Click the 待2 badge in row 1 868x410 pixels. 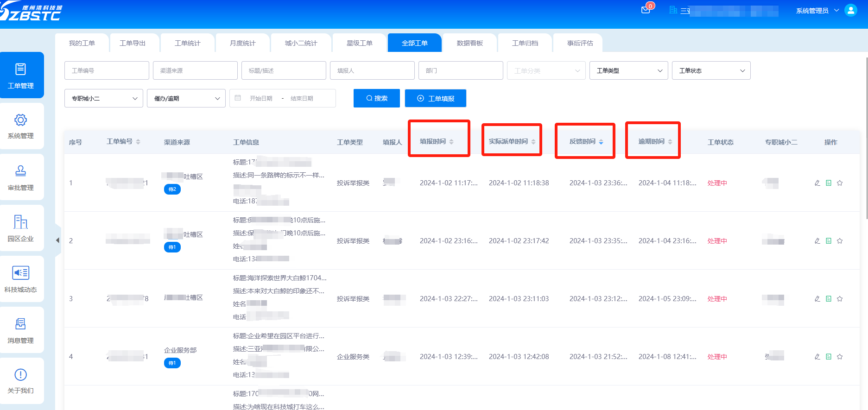click(172, 189)
